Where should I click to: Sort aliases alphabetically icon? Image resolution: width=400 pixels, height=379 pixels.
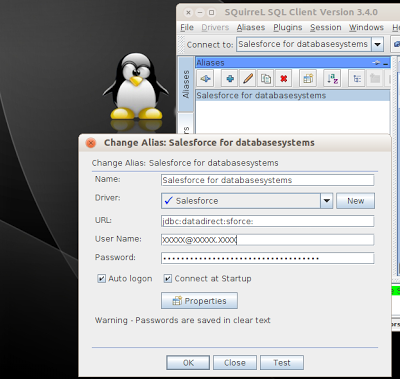(332, 79)
